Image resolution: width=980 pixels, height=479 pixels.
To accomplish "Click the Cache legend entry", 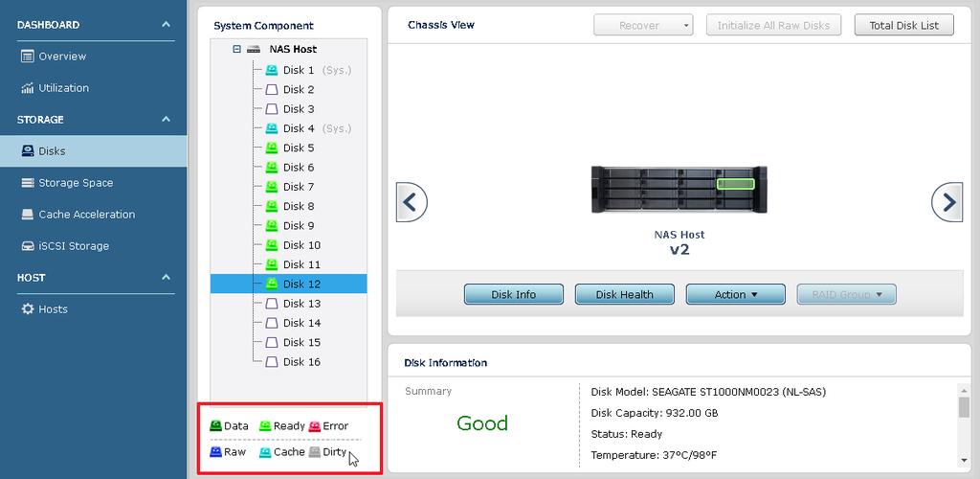I will coord(282,451).
